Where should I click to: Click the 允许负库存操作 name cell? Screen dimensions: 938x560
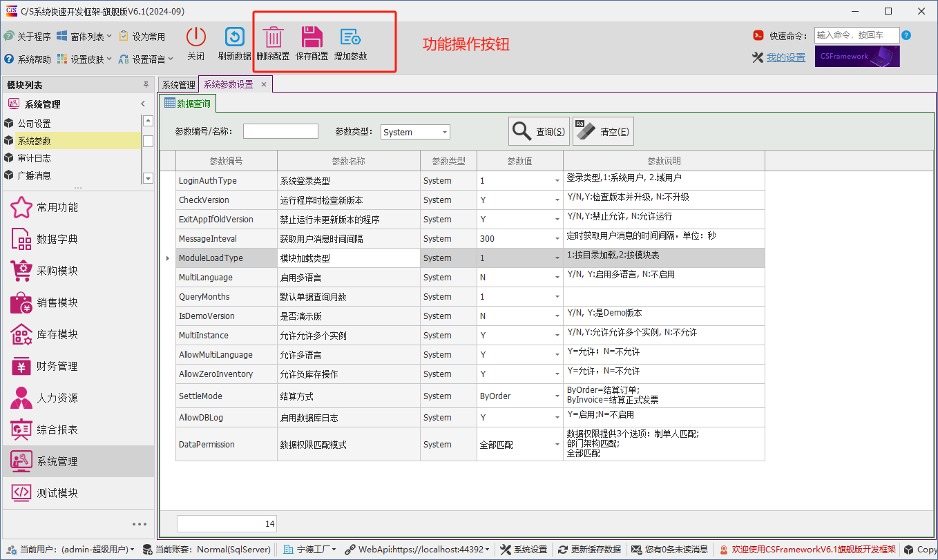click(349, 374)
